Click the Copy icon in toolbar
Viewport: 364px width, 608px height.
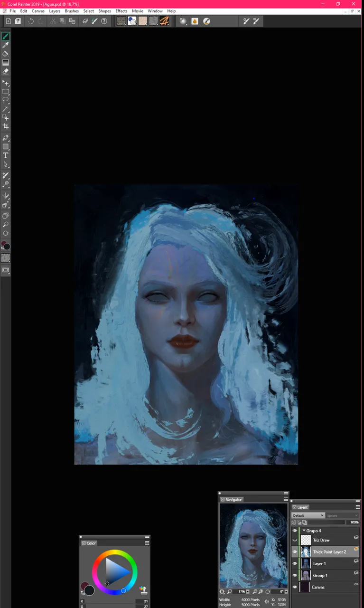63,21
